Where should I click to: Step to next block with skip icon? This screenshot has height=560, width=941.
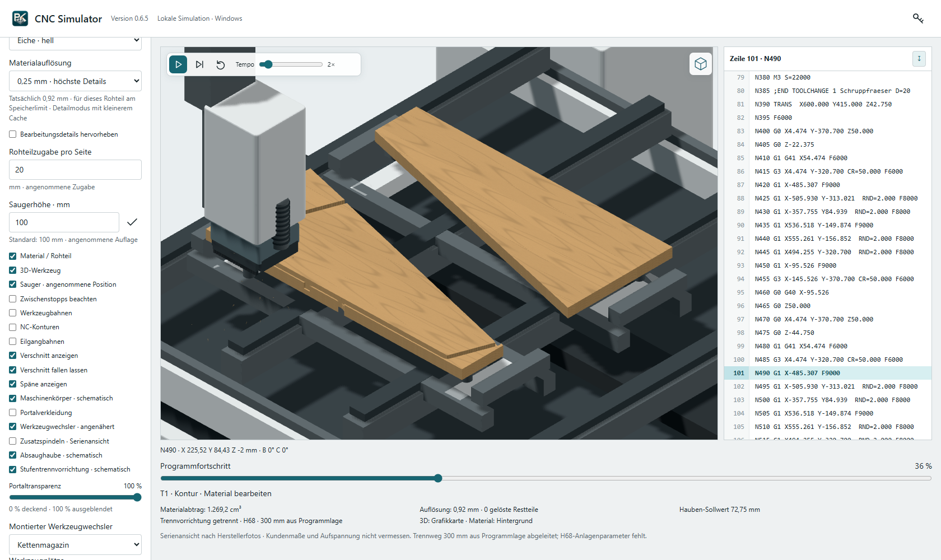pyautogui.click(x=199, y=64)
